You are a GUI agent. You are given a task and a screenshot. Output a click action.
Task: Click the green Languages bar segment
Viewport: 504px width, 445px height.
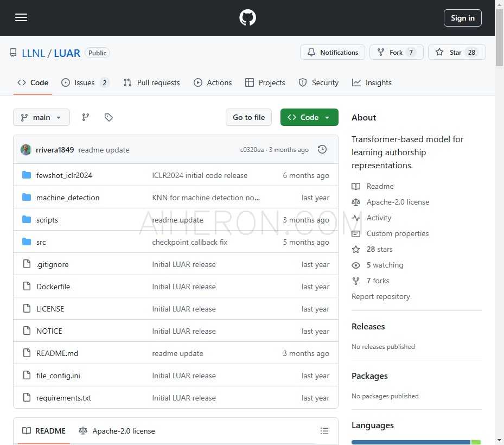coord(476,442)
